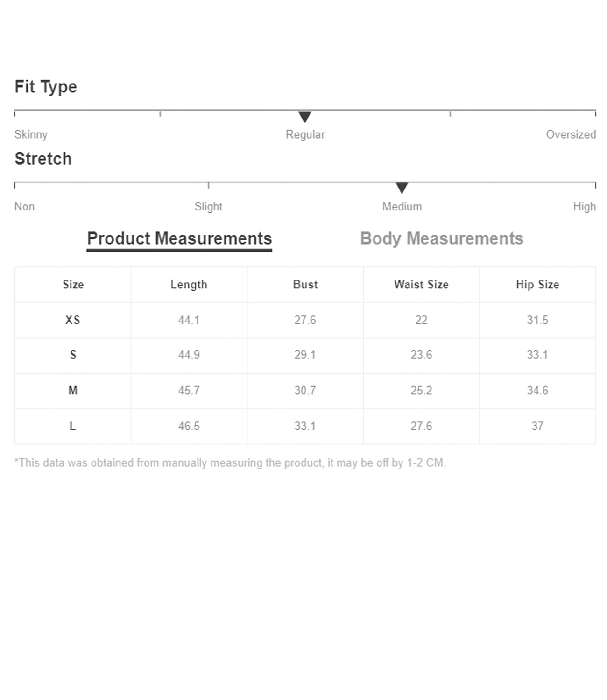607x700 pixels.
Task: Click the Non stretch label
Action: pos(24,206)
